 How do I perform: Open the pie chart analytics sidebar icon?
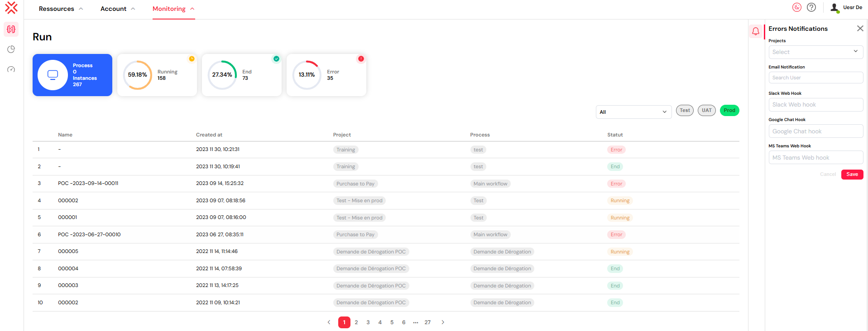11,49
